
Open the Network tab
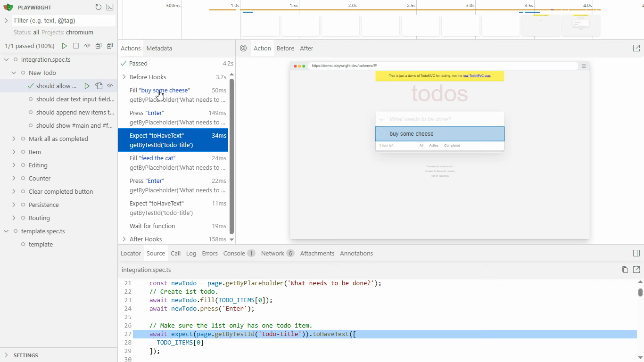[x=272, y=253]
